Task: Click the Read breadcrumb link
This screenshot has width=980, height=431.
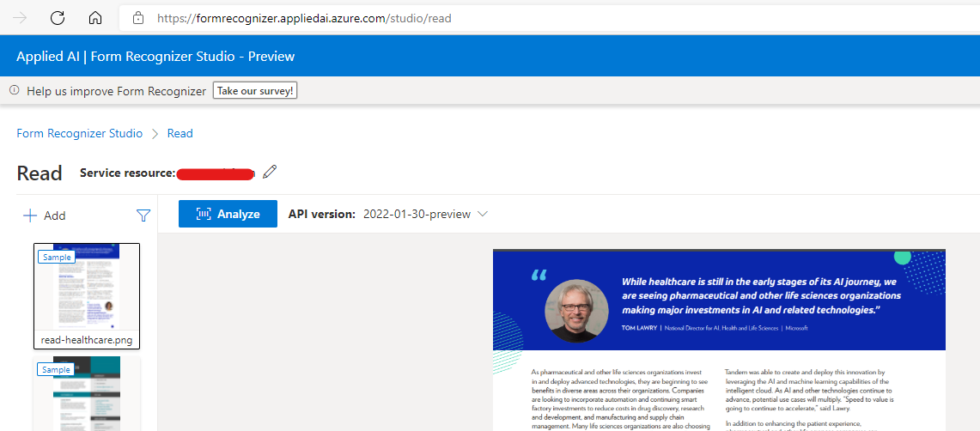Action: pyautogui.click(x=180, y=134)
